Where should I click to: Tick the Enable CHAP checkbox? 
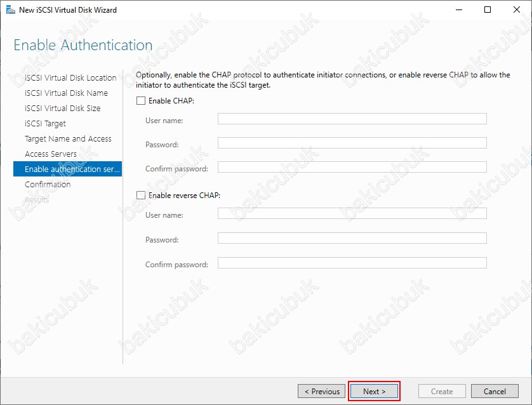(x=141, y=101)
